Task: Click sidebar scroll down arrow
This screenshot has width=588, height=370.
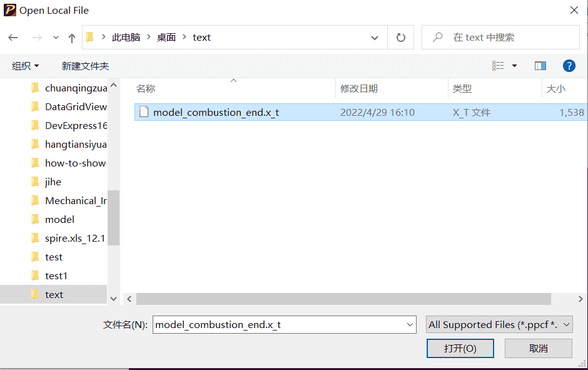Action: [114, 299]
